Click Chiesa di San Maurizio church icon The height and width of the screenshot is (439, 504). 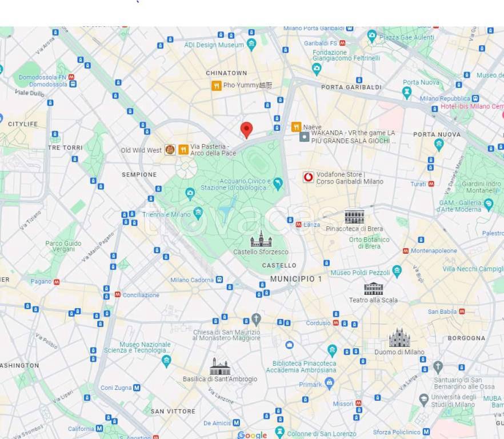256,320
